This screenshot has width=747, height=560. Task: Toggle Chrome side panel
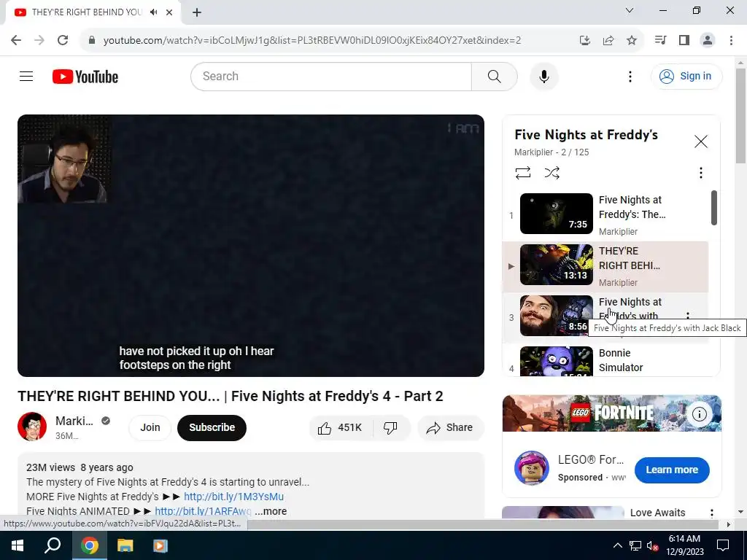point(684,40)
